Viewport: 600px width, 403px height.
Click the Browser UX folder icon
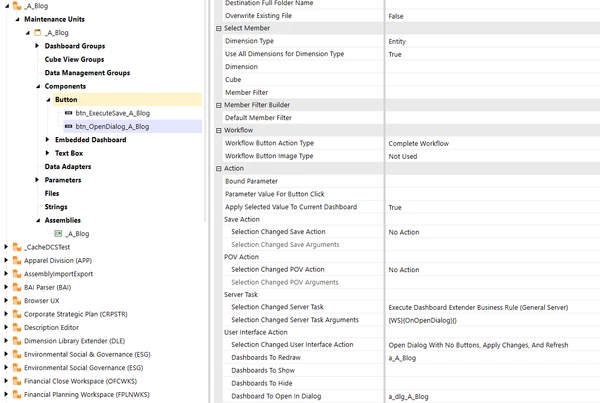click(x=17, y=301)
